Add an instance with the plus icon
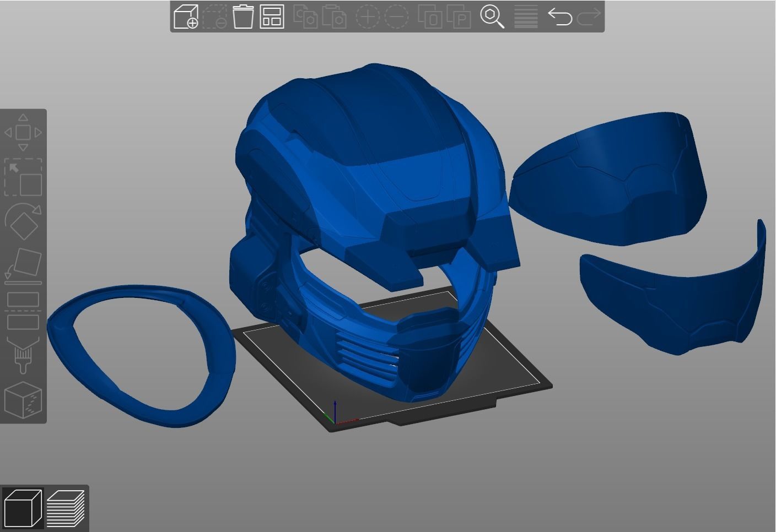The width and height of the screenshot is (776, 532). [x=368, y=17]
